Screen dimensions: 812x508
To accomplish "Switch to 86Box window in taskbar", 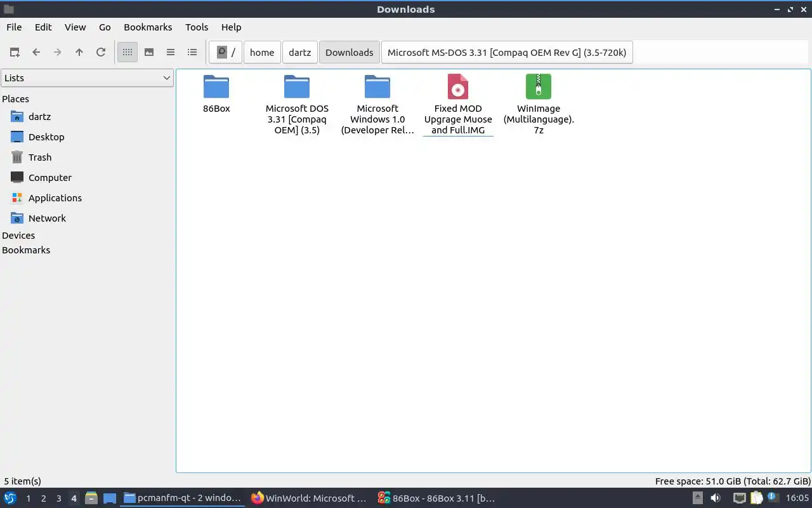I will pos(436,498).
